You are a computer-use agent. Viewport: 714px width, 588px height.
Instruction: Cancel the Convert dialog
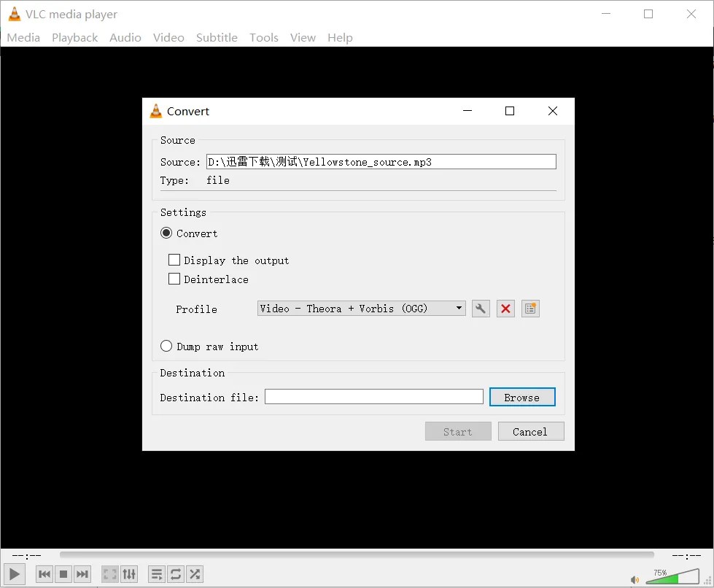530,431
